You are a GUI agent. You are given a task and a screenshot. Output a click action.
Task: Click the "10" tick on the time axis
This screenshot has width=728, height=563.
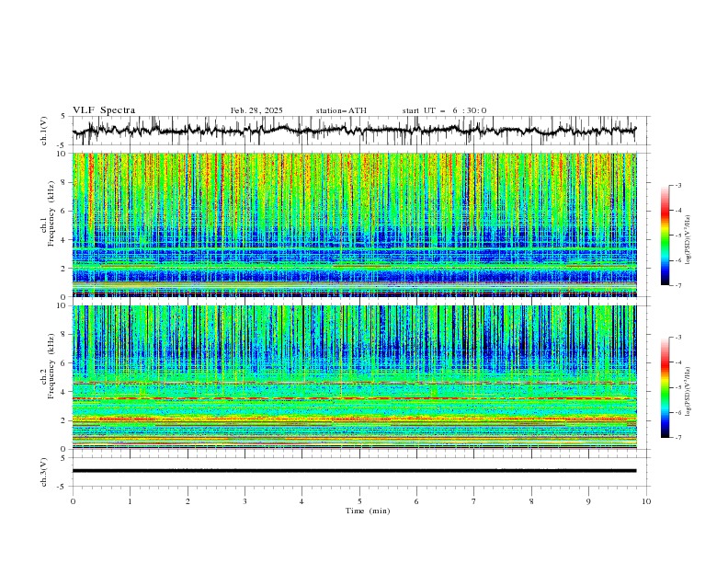(x=646, y=501)
